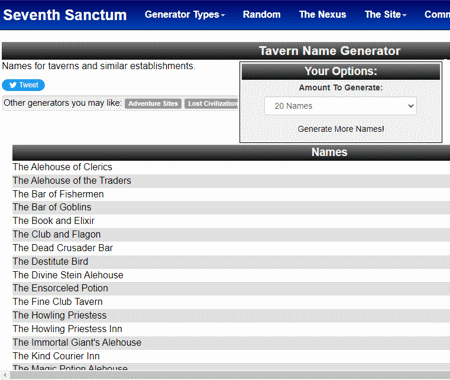
Task: Select The Ensorceled Potion name
Action: point(60,288)
